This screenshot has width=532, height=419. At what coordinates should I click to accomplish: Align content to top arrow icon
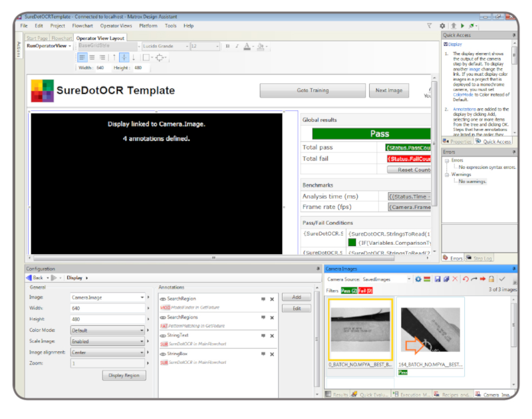coord(114,57)
